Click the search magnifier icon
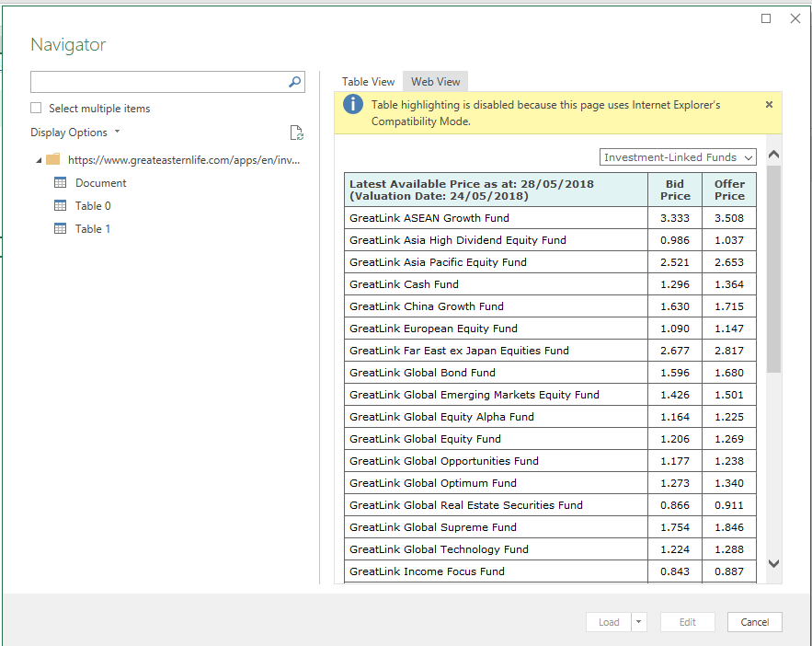812x646 pixels. point(294,82)
